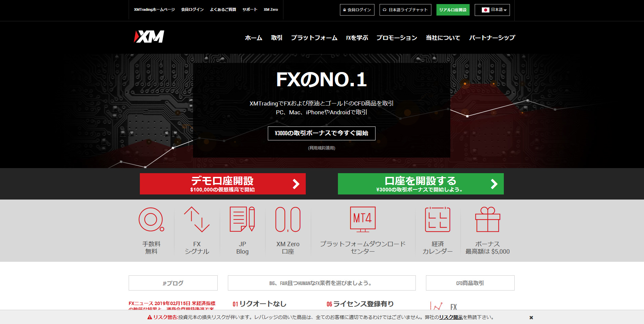Click the FXのNO.1 headline
The width and height of the screenshot is (644, 324).
tap(322, 80)
